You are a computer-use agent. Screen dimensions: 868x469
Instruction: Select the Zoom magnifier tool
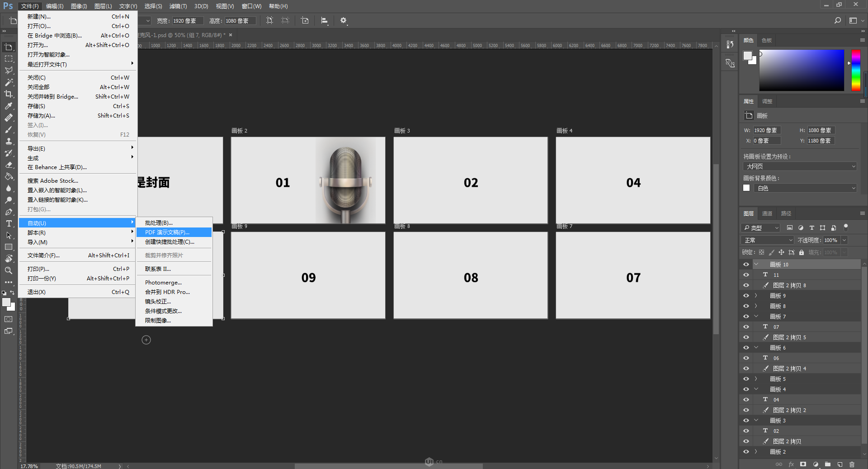click(x=9, y=270)
